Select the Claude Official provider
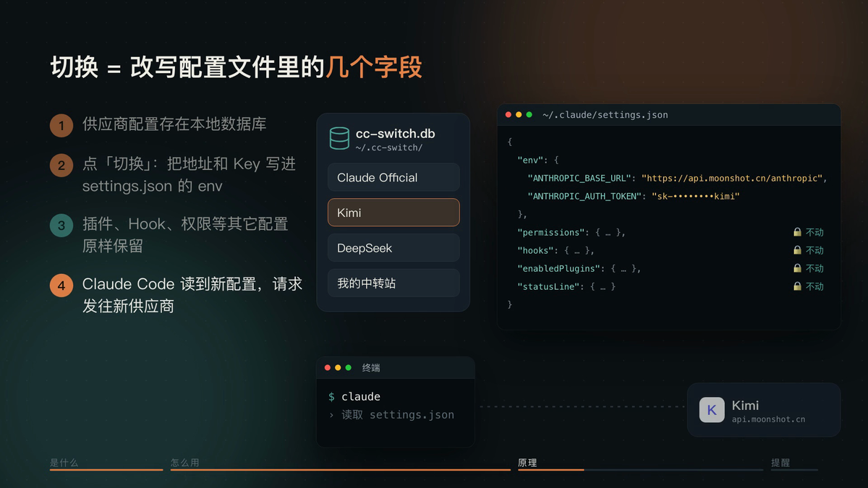Viewport: 868px width, 488px height. tap(393, 177)
